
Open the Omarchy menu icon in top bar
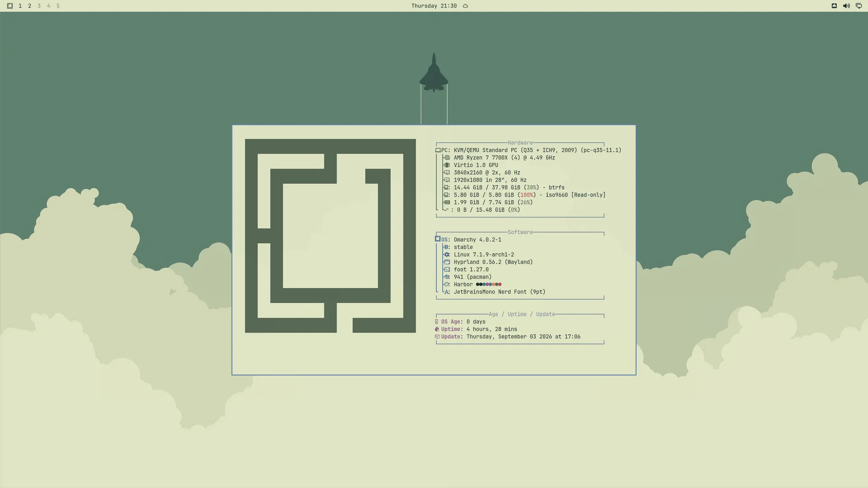click(10, 6)
